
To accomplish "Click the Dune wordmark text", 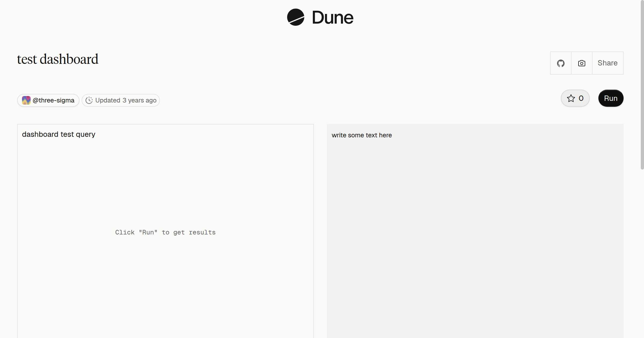I will click(332, 17).
